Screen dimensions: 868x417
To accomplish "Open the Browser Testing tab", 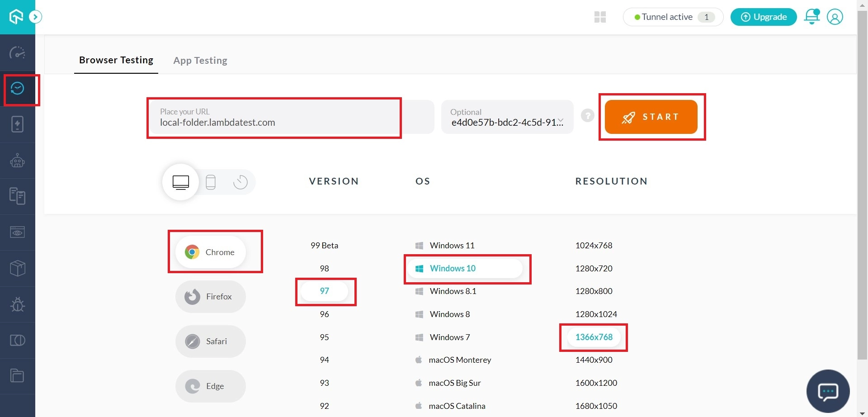I will [116, 60].
